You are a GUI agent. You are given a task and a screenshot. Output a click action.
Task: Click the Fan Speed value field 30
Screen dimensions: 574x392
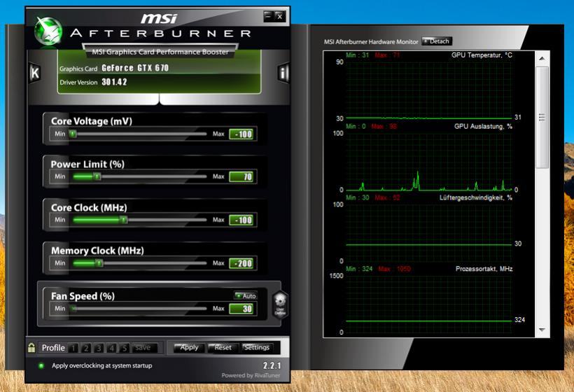tap(241, 309)
